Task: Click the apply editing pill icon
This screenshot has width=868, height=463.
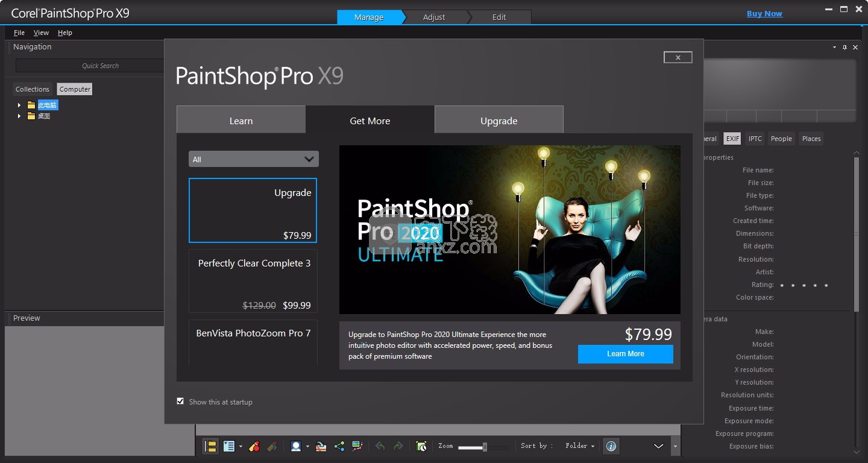Action: pos(272,446)
